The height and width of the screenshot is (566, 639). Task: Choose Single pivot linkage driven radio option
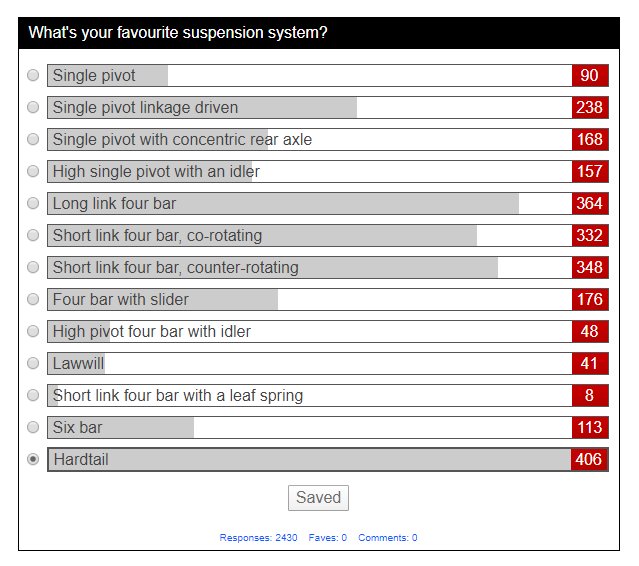33,107
